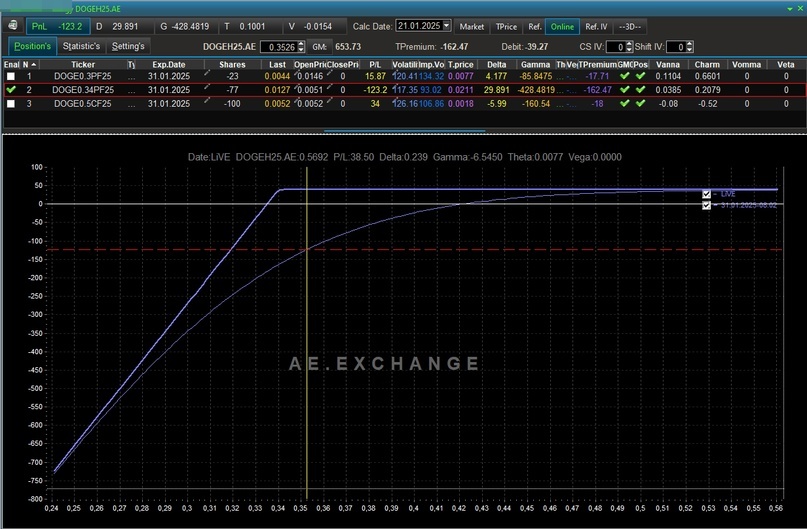Select the Ref. pricing mode
807x529 pixels.
(535, 27)
